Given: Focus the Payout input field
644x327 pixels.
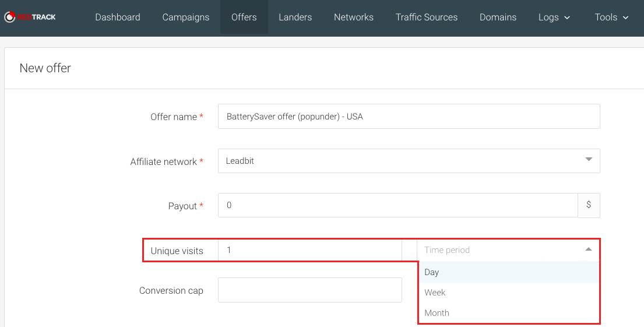Looking at the screenshot, I should (397, 205).
